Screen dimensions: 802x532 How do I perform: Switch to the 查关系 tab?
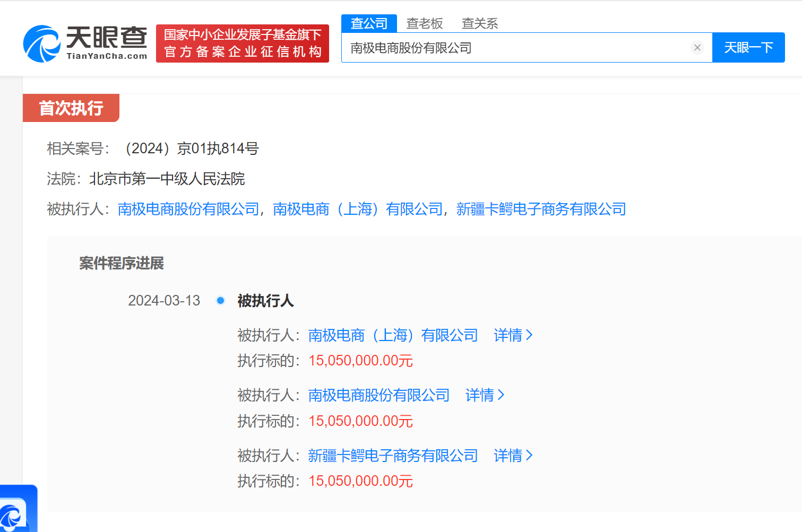(x=480, y=23)
